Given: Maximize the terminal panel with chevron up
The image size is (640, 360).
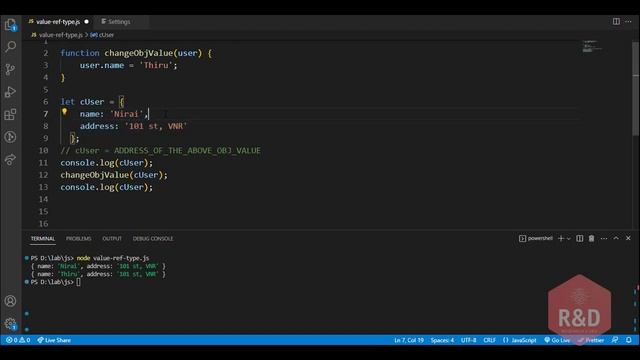Looking at the screenshot, I should 616,238.
